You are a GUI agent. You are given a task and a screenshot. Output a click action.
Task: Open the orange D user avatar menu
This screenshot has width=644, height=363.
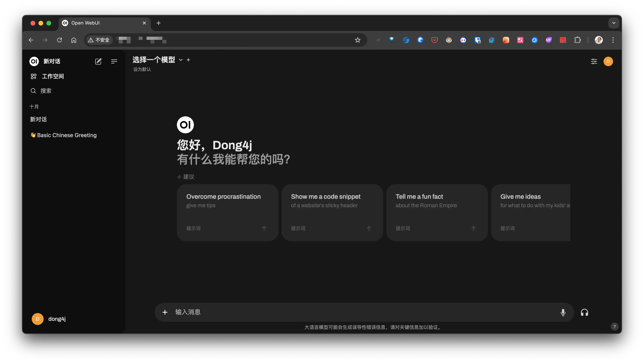(x=608, y=61)
